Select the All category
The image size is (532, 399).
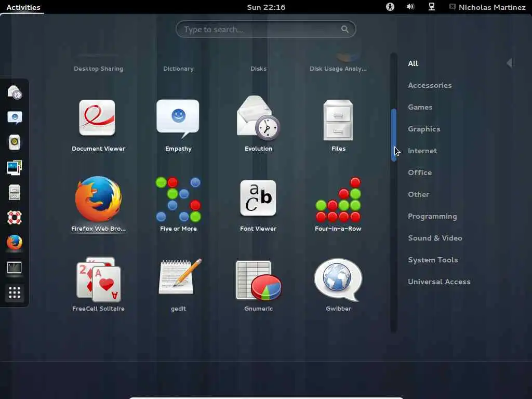pyautogui.click(x=413, y=63)
